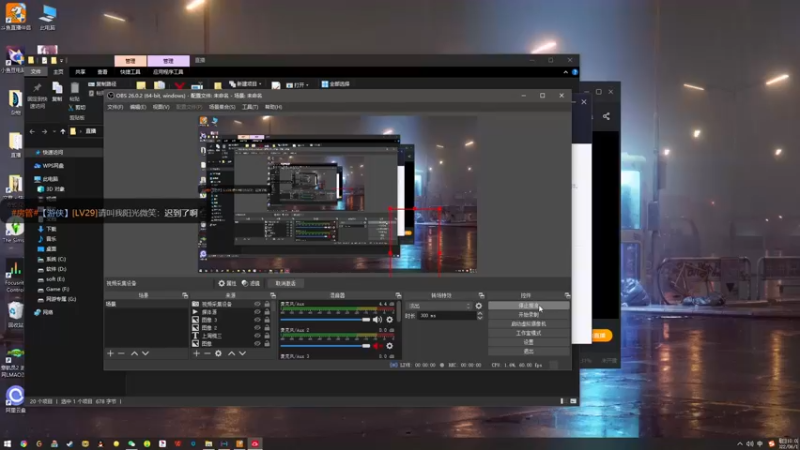Click the 设置 settings button in OBS
Screen dimensions: 800x450
(x=529, y=342)
